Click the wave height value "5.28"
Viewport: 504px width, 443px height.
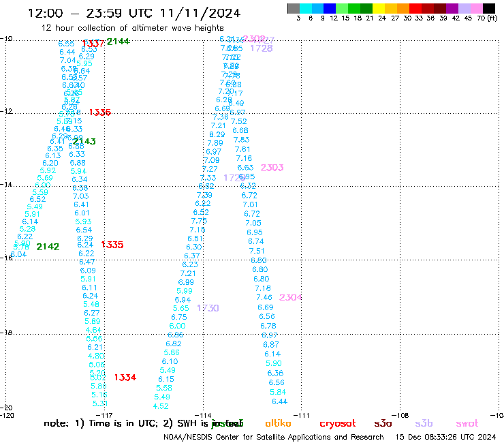[x=27, y=229]
